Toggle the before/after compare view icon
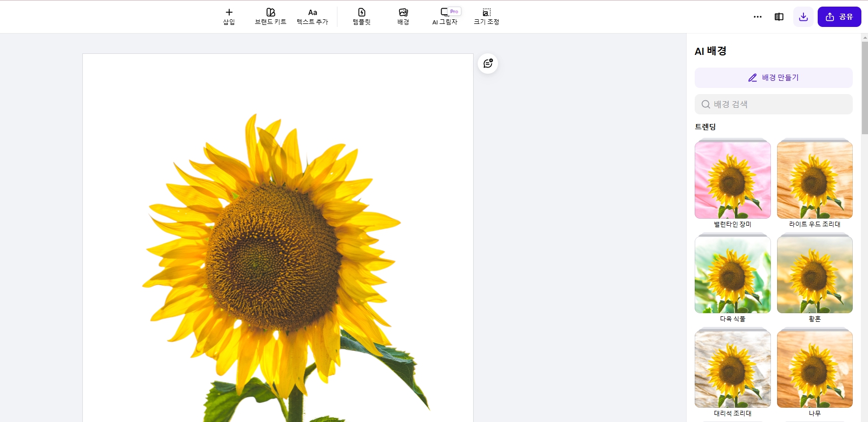 (x=779, y=17)
